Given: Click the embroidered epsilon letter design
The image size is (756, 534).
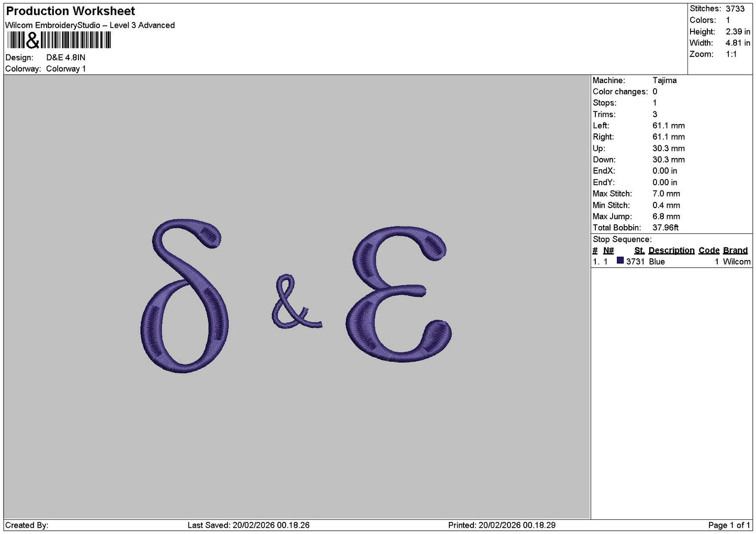Looking at the screenshot, I should [x=399, y=294].
